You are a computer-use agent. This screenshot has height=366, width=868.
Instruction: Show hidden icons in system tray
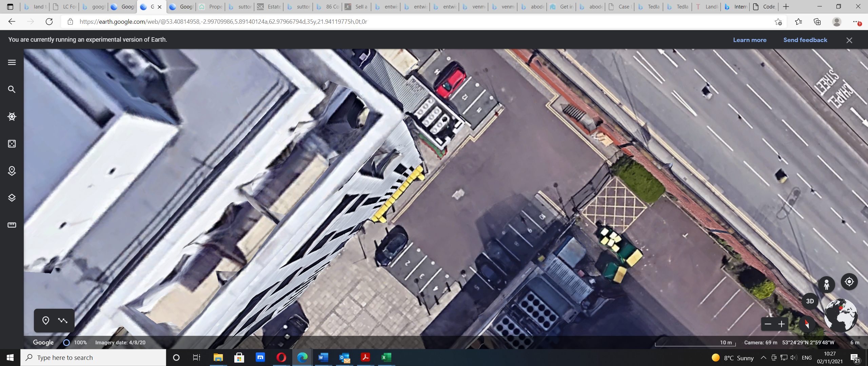[x=764, y=358]
